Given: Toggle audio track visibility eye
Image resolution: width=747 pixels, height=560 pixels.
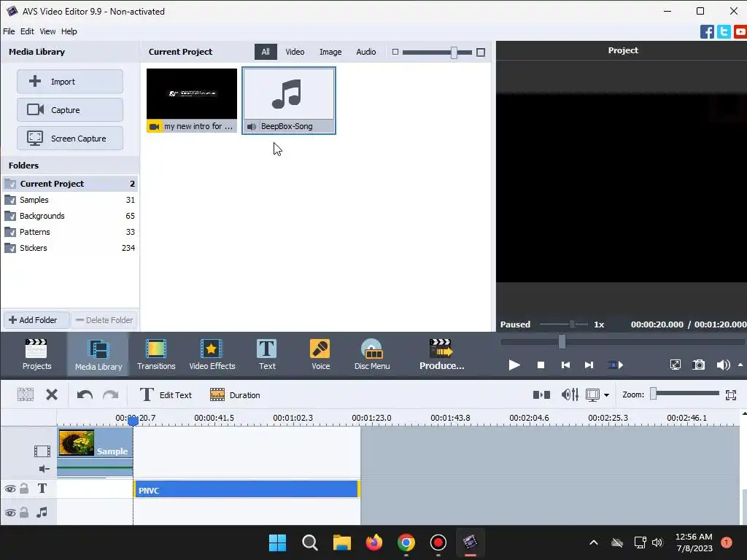Looking at the screenshot, I should click(10, 513).
